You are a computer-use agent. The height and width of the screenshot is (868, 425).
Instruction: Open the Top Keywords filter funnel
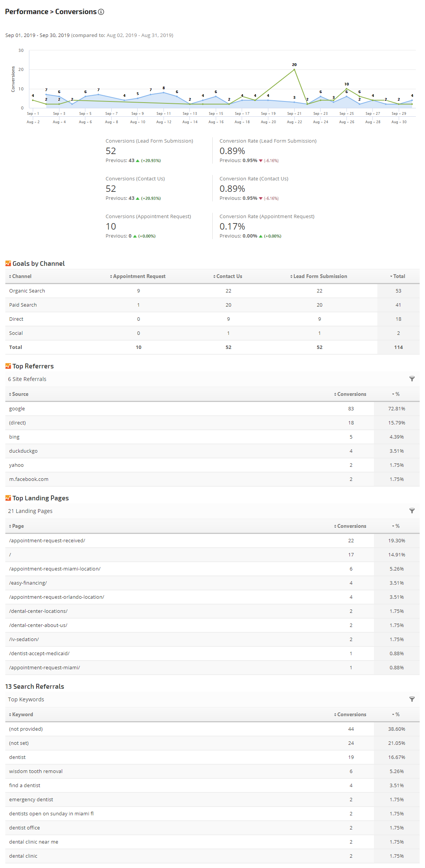tap(412, 699)
